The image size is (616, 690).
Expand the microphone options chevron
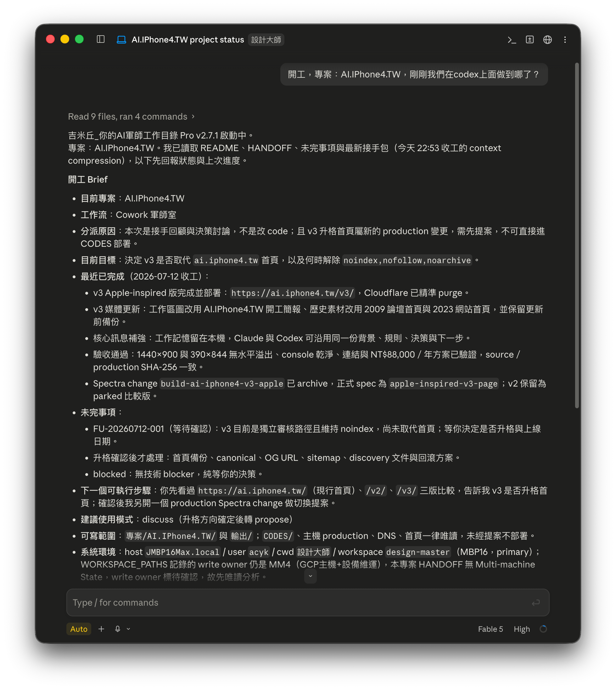click(x=128, y=629)
